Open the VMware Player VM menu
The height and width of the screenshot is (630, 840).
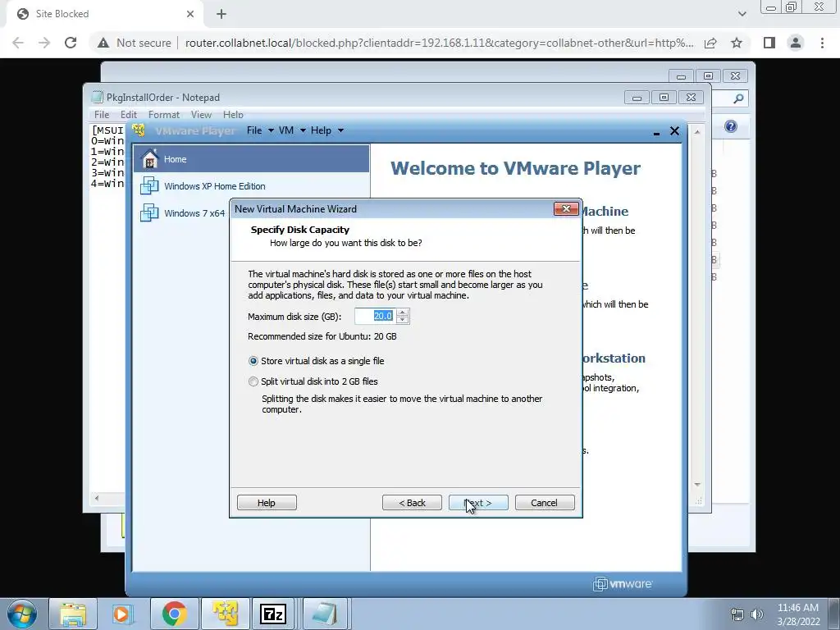pos(292,130)
